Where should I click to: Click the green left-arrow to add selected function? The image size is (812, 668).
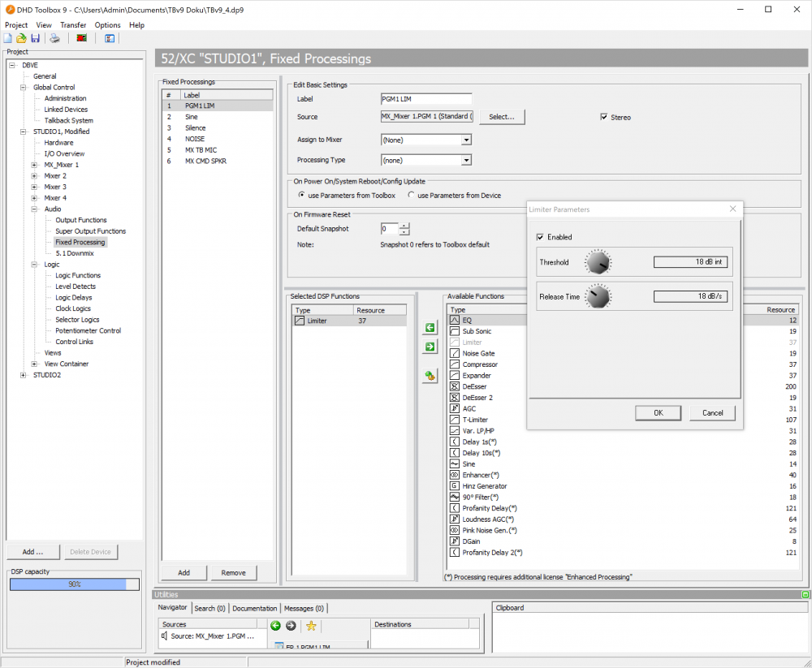coord(430,327)
